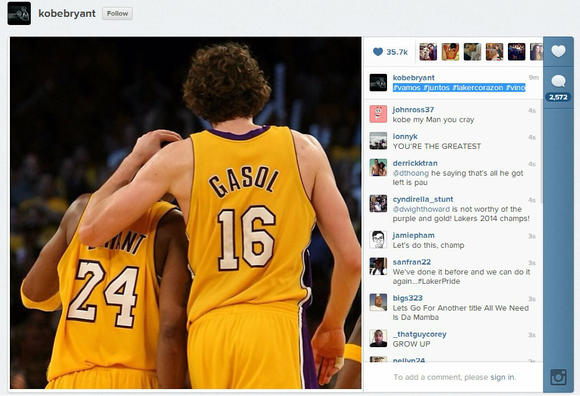Open _thatguycorey commenter profile
The width and height of the screenshot is (580, 396).
(x=419, y=334)
